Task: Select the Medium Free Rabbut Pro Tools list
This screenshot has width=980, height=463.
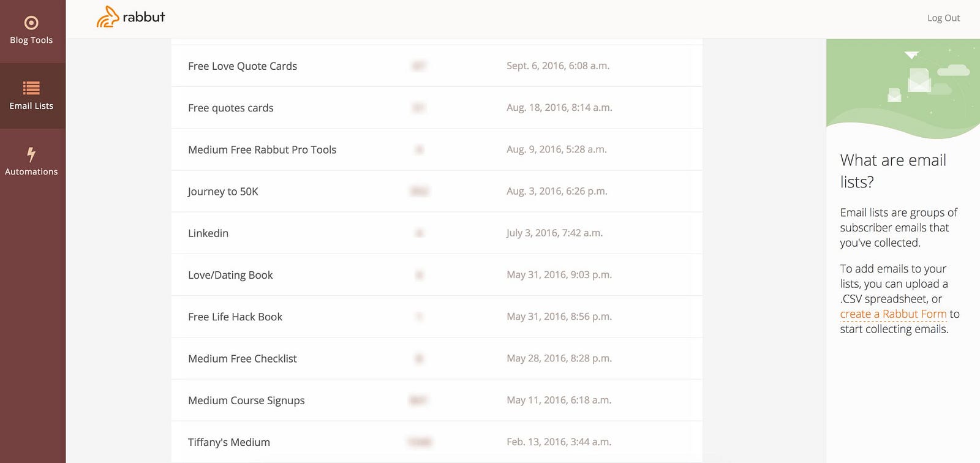Action: 262,150
